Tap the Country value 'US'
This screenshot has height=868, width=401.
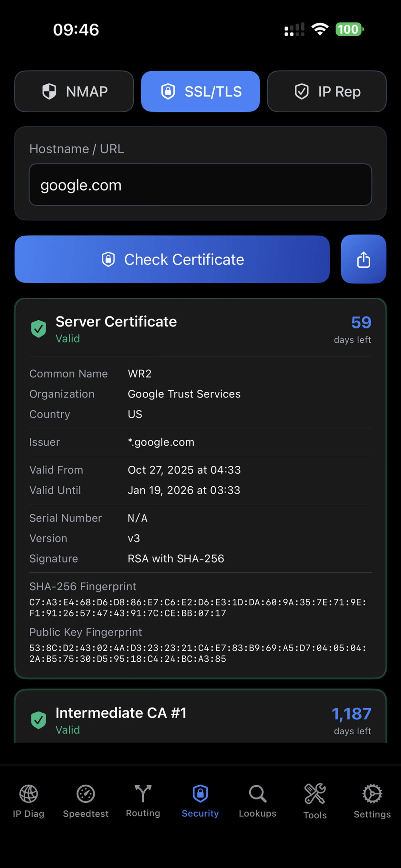135,414
